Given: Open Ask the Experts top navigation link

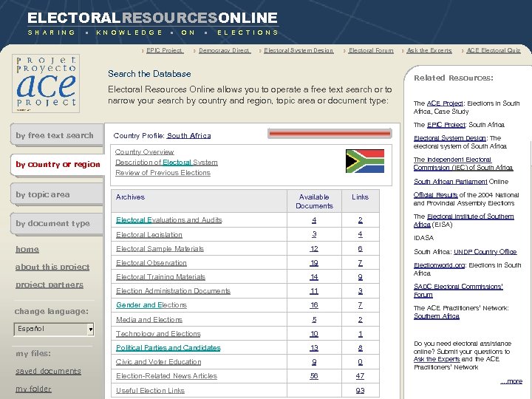Looking at the screenshot, I should (429, 50).
